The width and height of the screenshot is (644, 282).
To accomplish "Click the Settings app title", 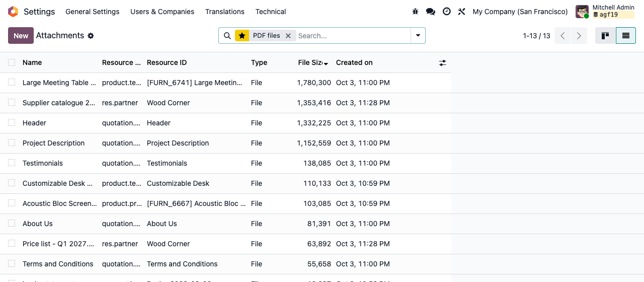I will (39, 12).
